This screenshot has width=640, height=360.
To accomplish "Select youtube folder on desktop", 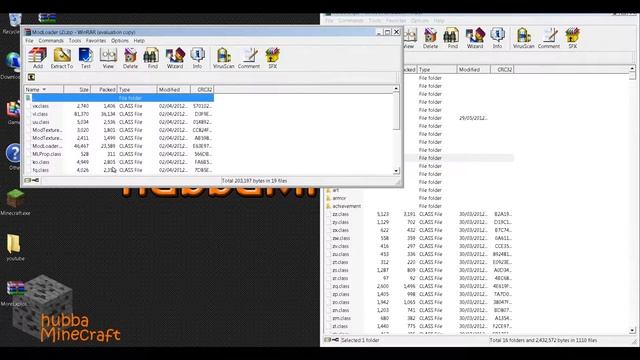I will [15, 247].
